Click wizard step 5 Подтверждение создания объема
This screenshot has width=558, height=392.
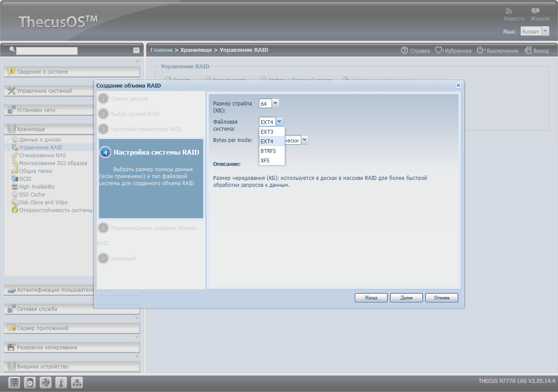point(147,228)
